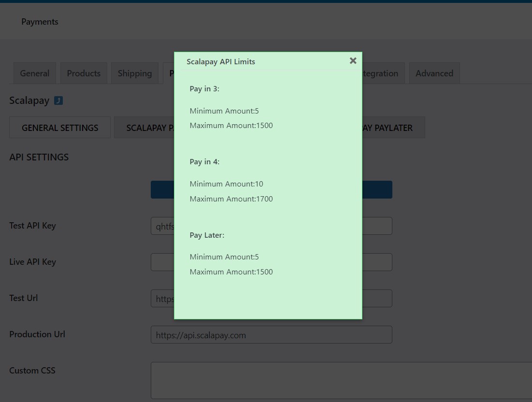The width and height of the screenshot is (532, 402).
Task: Click the 'Production Url' label
Action: (37, 334)
